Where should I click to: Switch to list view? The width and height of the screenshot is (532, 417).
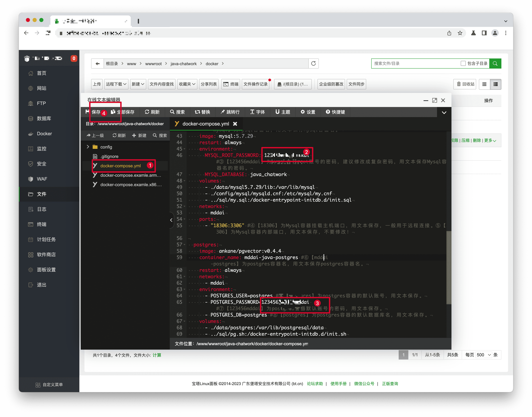click(495, 84)
